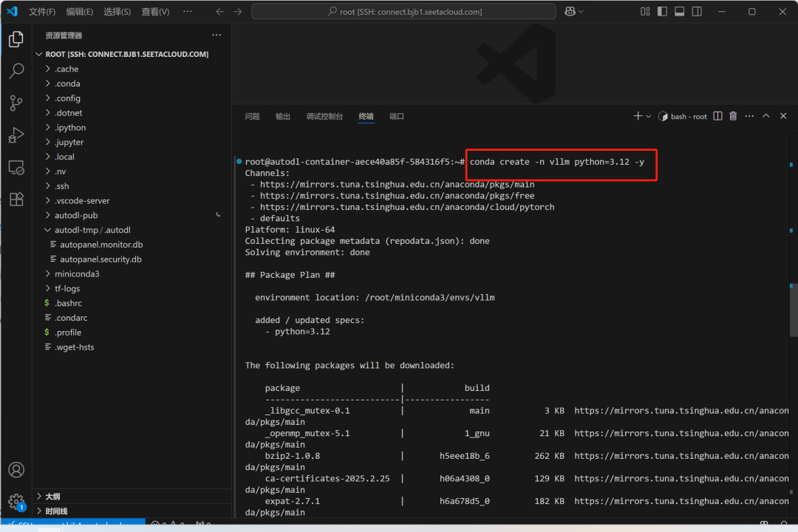Go back with navigation arrow
Viewport: 798px width, 532px height.
[x=220, y=11]
